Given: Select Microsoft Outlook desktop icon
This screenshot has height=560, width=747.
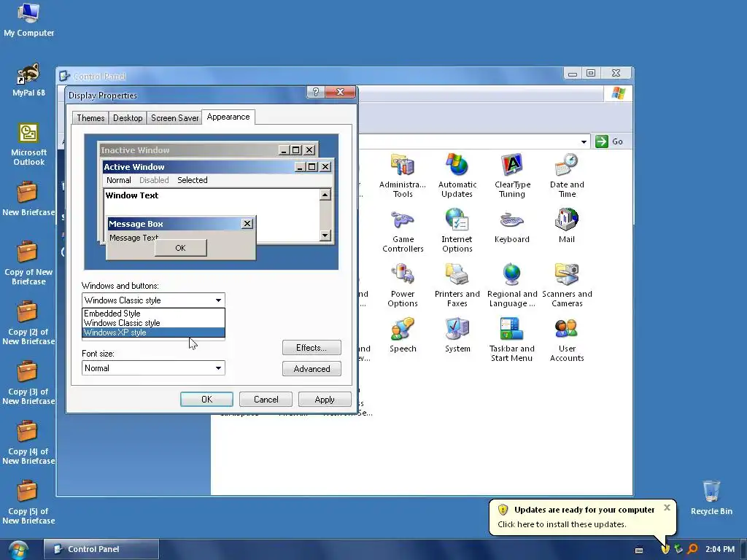Looking at the screenshot, I should [x=28, y=144].
